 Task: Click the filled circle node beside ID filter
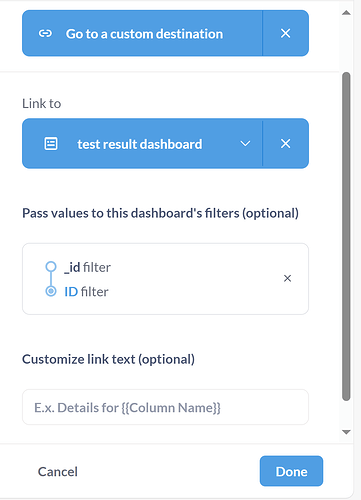(51, 291)
